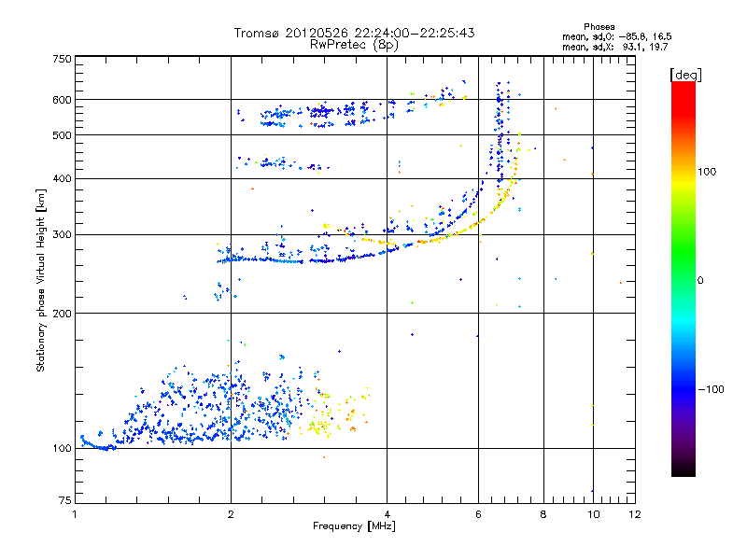Click the black bottom end of the colorbar
The width and height of the screenshot is (747, 560).
pyautogui.click(x=684, y=469)
